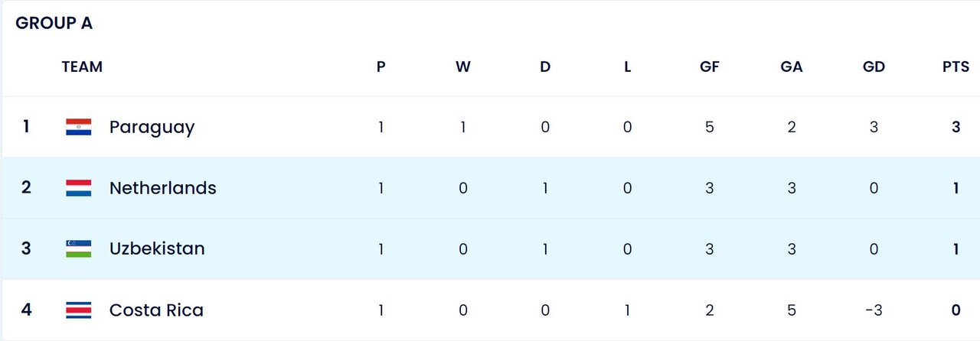Click the Netherlands flag icon
980x341 pixels.
[78, 188]
